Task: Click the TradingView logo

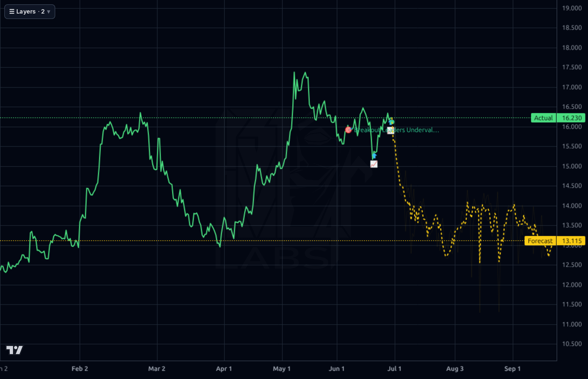Action: (15, 350)
